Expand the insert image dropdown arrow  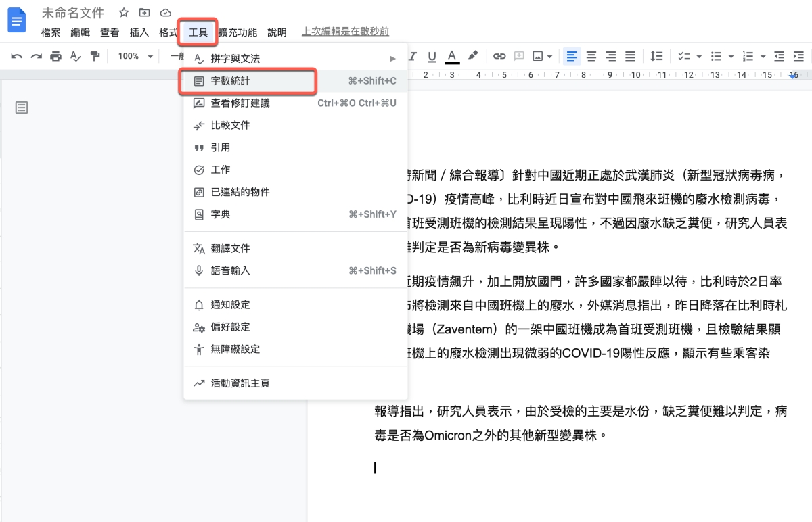coord(550,56)
